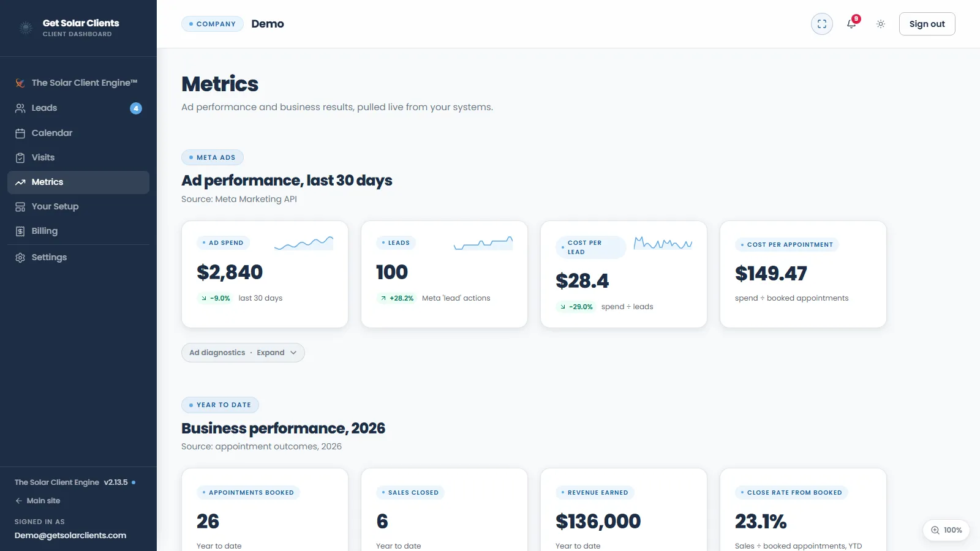Follow the Main site link
Viewport: 980px width, 551px height.
point(37,501)
